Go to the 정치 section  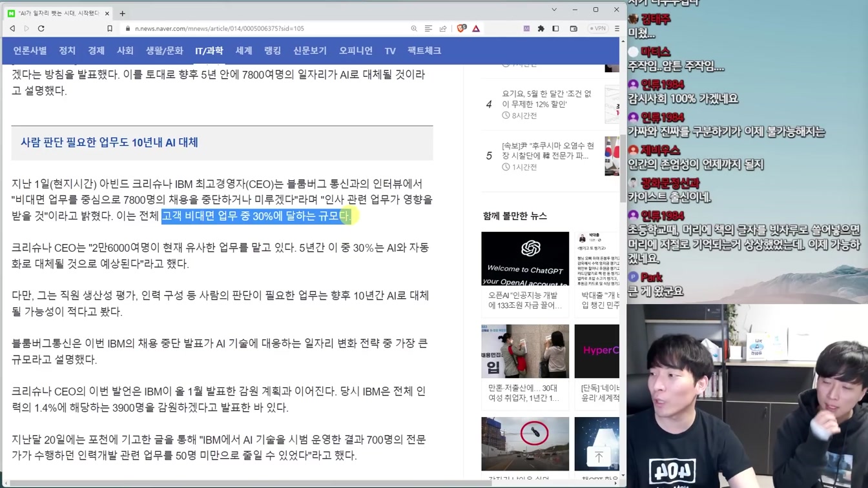click(x=67, y=50)
